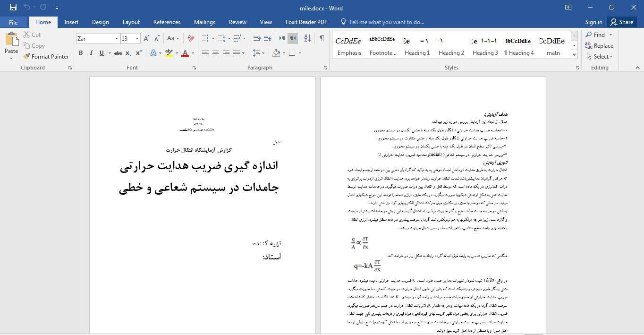
Task: Click the Replace command in Editing group
Action: 600,45
